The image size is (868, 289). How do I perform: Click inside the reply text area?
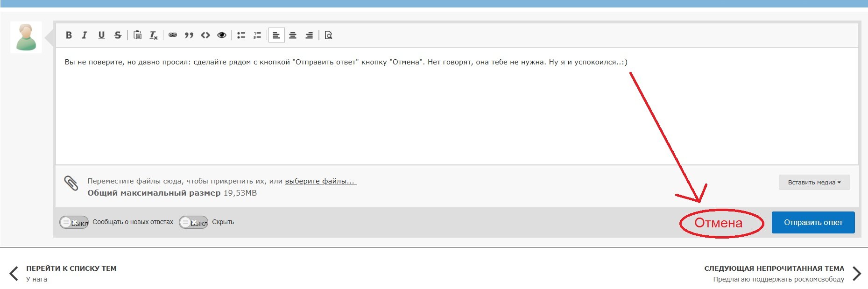click(x=457, y=106)
